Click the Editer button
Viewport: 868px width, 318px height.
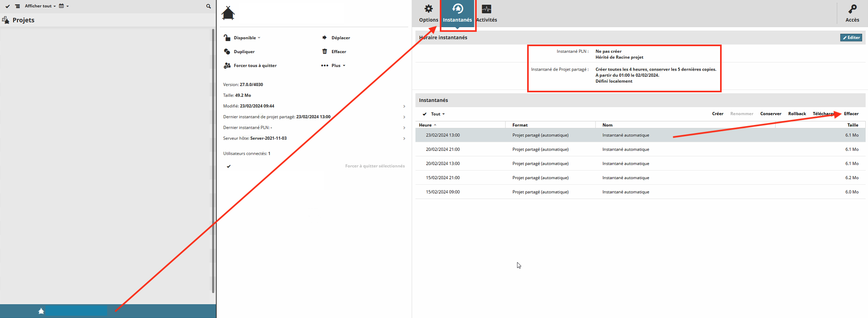[x=851, y=38]
